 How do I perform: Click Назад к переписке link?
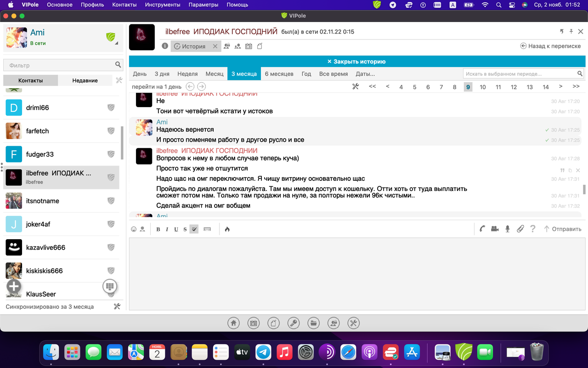(550, 46)
